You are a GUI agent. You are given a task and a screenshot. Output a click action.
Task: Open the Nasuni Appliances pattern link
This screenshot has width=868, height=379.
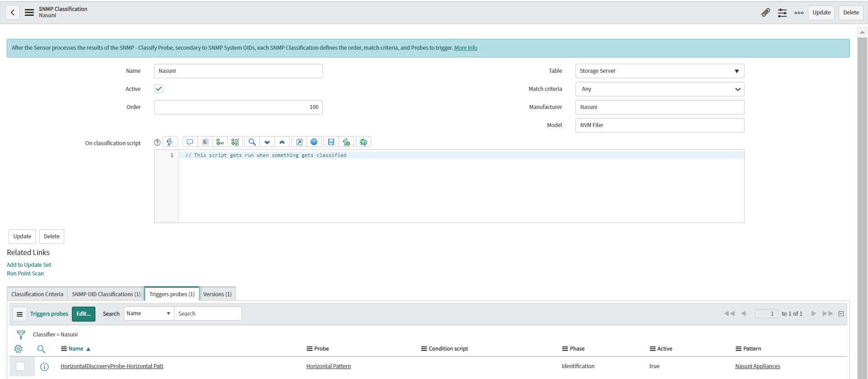[758, 366]
